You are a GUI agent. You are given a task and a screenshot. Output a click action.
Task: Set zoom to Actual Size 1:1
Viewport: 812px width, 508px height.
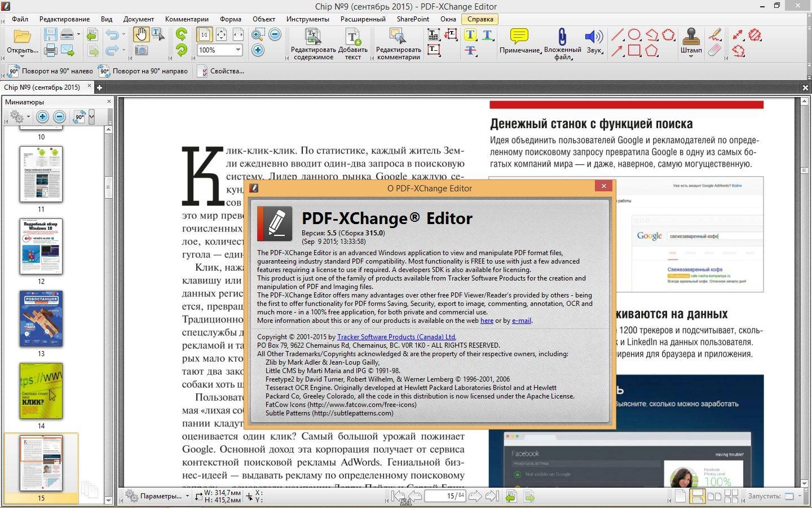pos(204,35)
